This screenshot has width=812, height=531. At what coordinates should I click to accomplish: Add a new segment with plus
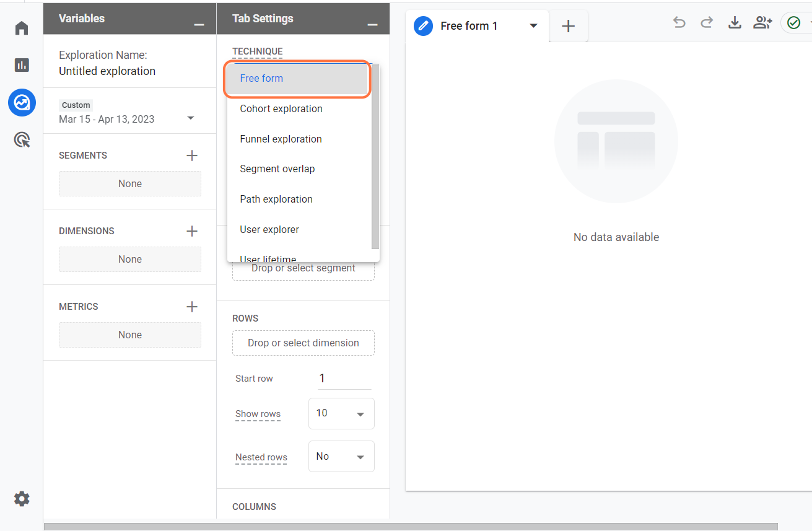click(x=192, y=156)
